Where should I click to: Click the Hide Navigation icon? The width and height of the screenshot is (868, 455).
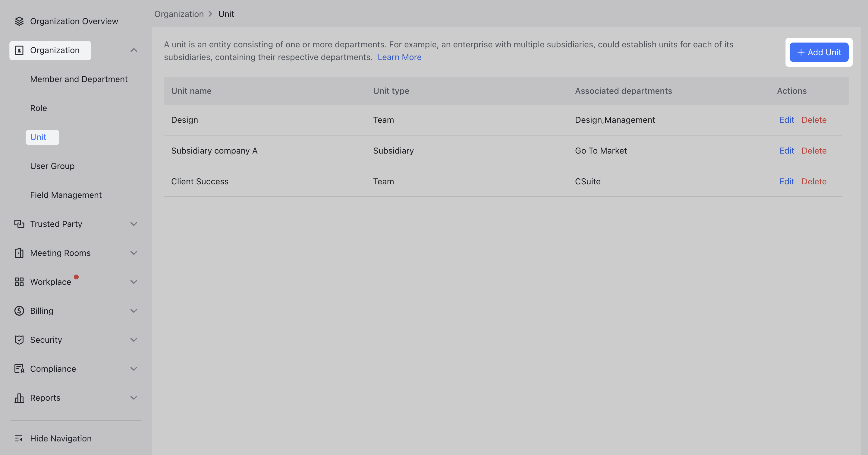click(x=19, y=438)
